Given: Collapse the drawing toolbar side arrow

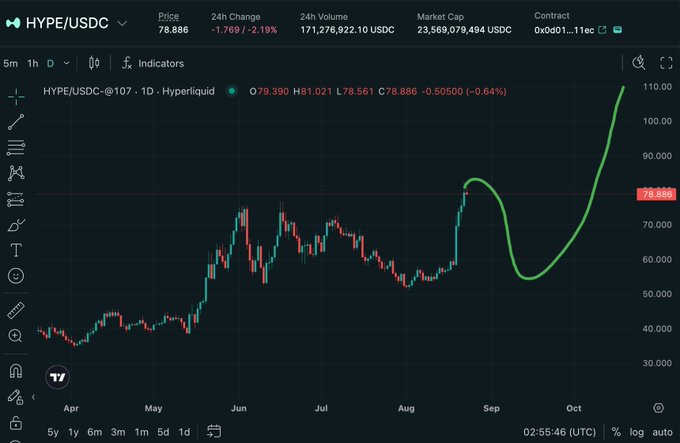Looking at the screenshot, I should coord(33,397).
